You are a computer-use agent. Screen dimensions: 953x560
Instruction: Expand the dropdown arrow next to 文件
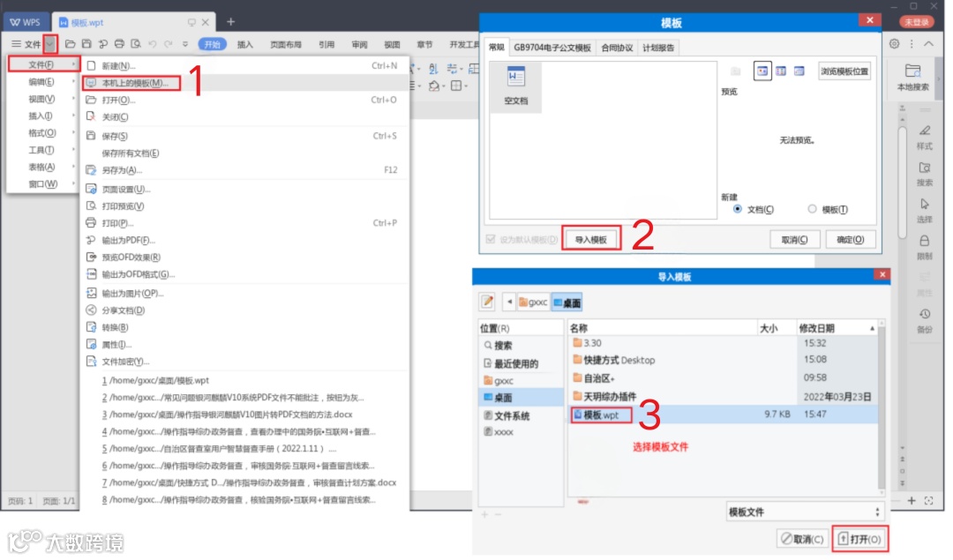point(50,44)
